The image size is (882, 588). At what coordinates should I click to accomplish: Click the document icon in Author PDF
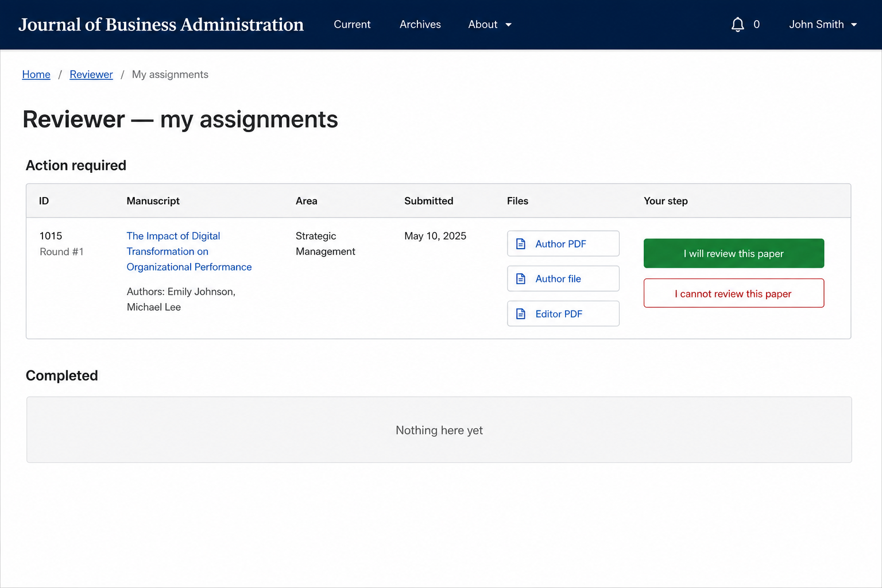tap(521, 243)
